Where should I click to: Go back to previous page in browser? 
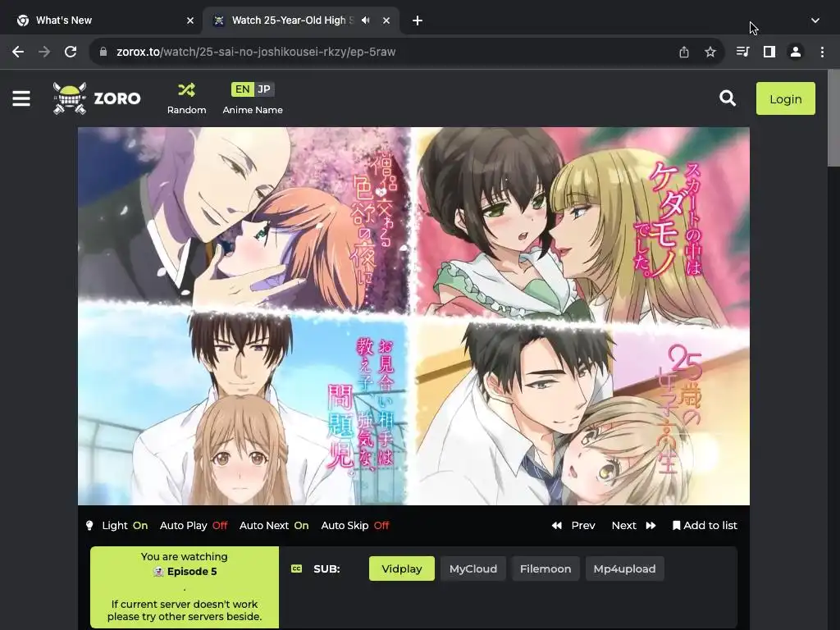point(18,52)
